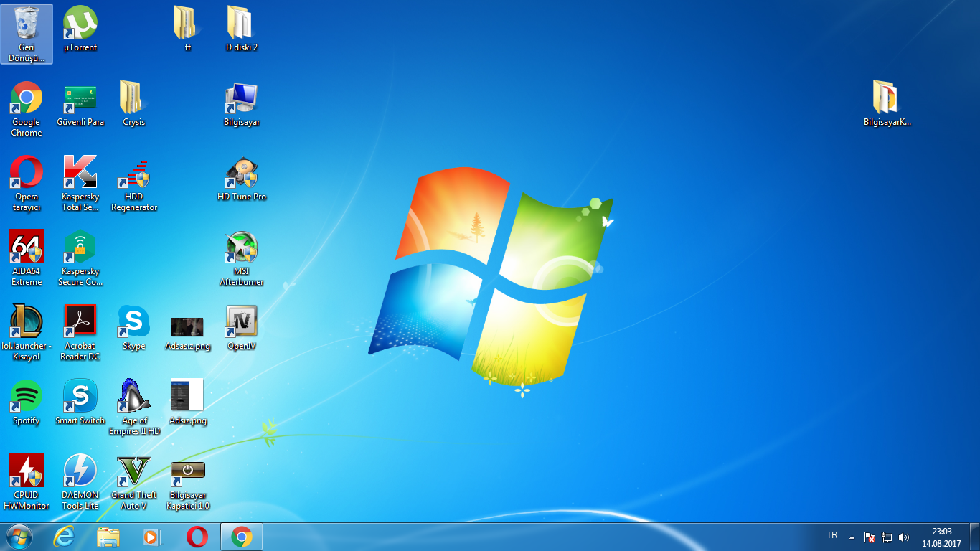Select the HD Tune Pro shortcut
This screenshot has height=551, width=980.
[x=242, y=178]
